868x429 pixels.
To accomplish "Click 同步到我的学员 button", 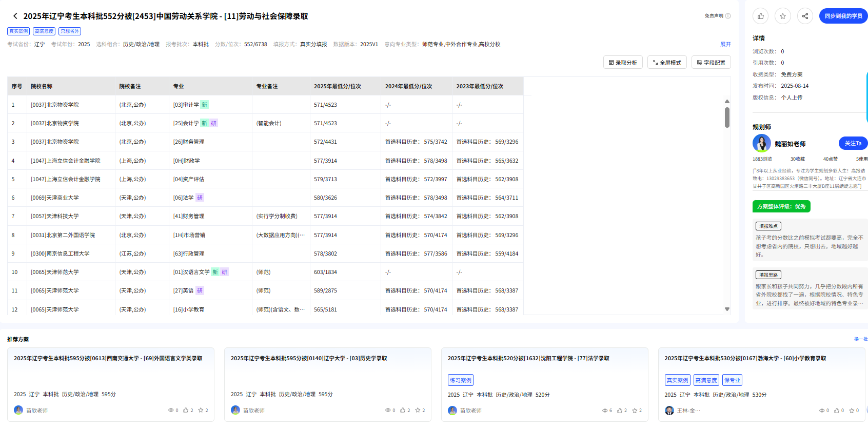I will coord(843,16).
